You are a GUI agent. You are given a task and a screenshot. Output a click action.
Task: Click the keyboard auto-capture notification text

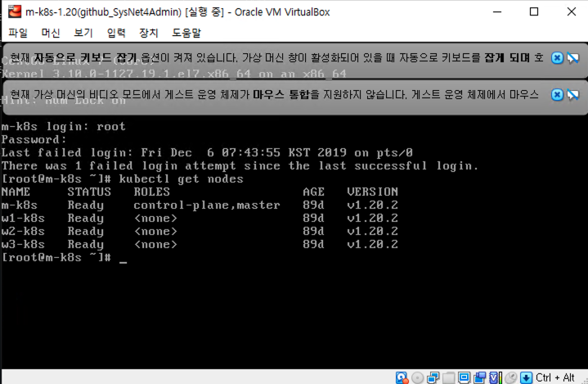[276, 58]
